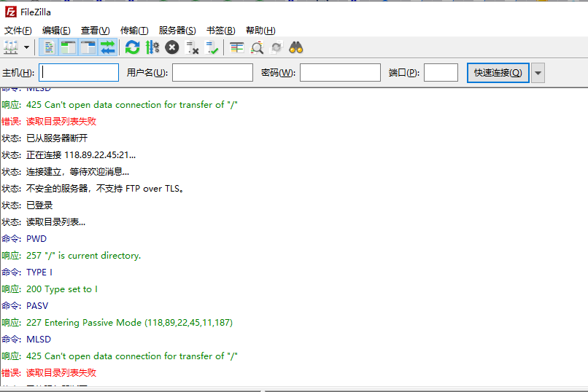Viewport: 588px width, 392px height.
Task: Open the 文件(F) menu
Action: (x=18, y=31)
